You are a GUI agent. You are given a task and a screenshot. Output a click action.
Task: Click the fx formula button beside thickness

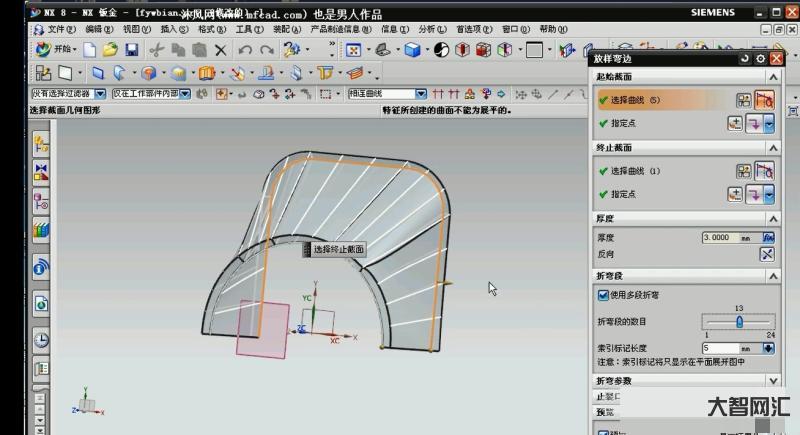[768, 238]
